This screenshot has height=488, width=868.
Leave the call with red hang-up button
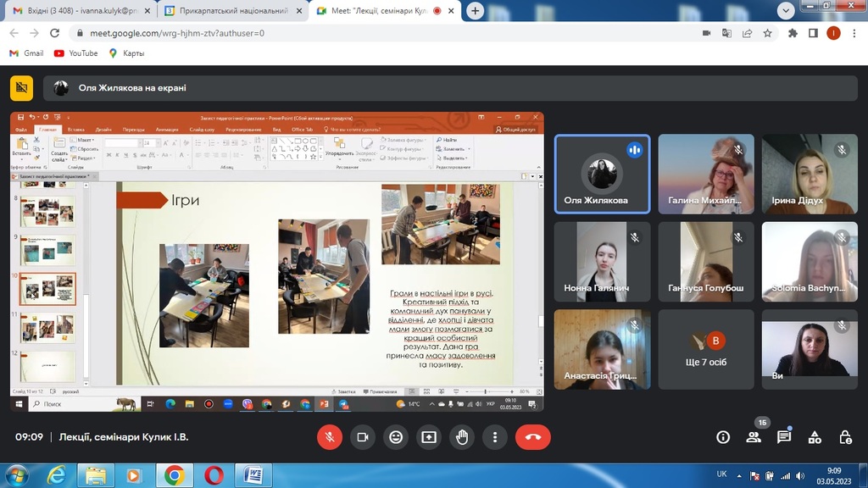tap(533, 437)
